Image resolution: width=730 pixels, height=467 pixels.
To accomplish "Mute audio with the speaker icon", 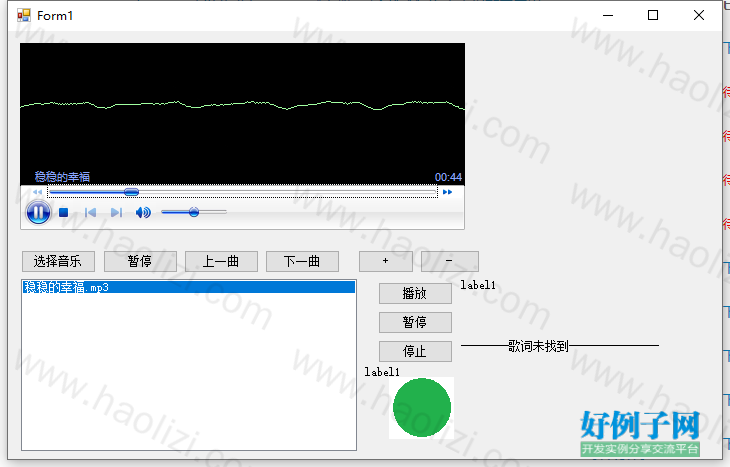I will (x=143, y=213).
